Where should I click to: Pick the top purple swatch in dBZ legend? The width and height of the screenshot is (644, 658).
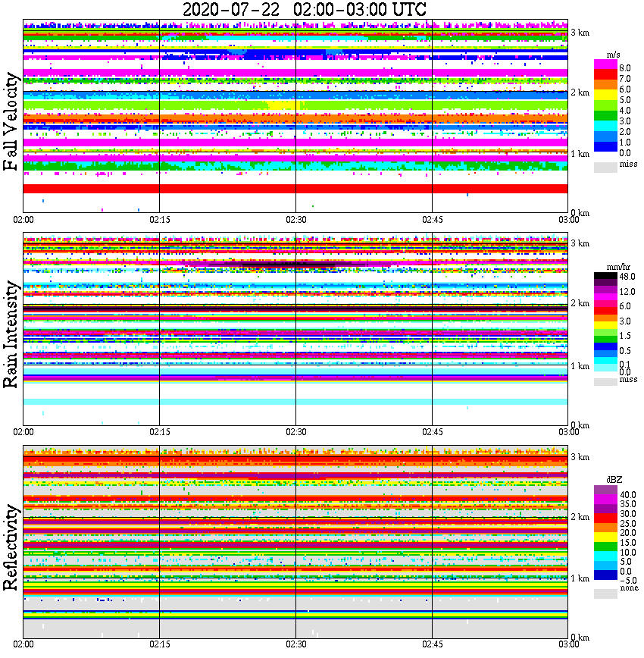click(605, 490)
